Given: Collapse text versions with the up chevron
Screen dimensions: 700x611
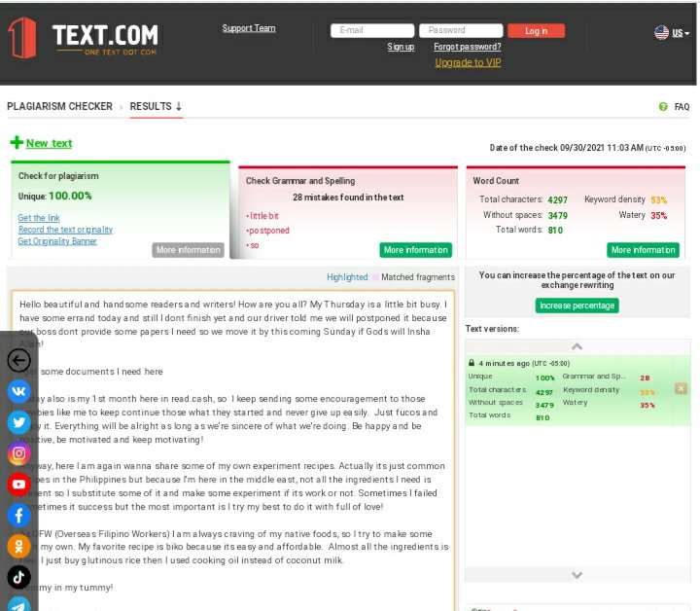Looking at the screenshot, I should [577, 346].
